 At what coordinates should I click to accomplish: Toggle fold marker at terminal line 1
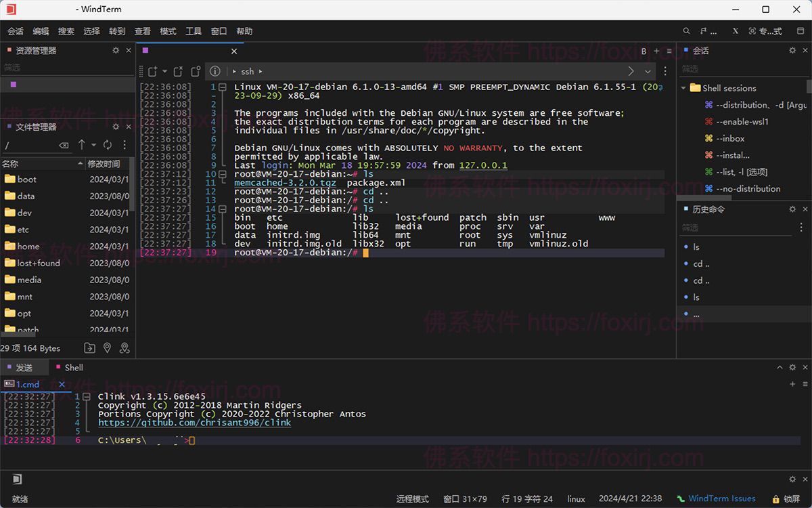[223, 87]
